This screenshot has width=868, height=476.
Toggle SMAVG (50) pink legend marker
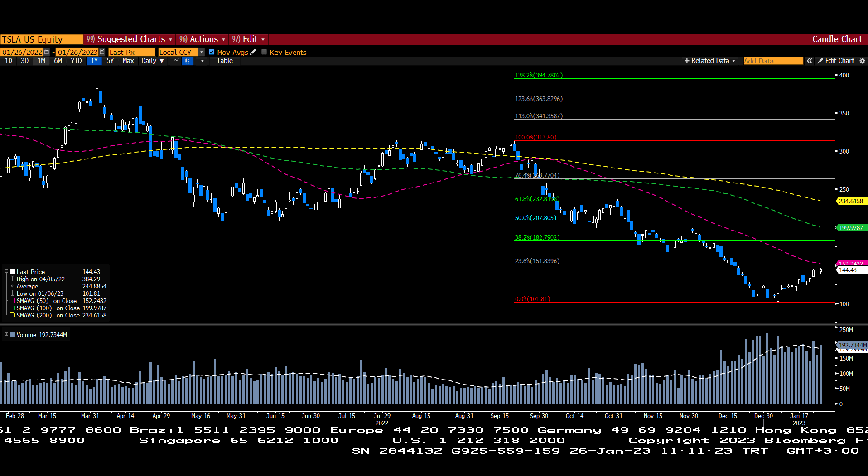click(12, 301)
